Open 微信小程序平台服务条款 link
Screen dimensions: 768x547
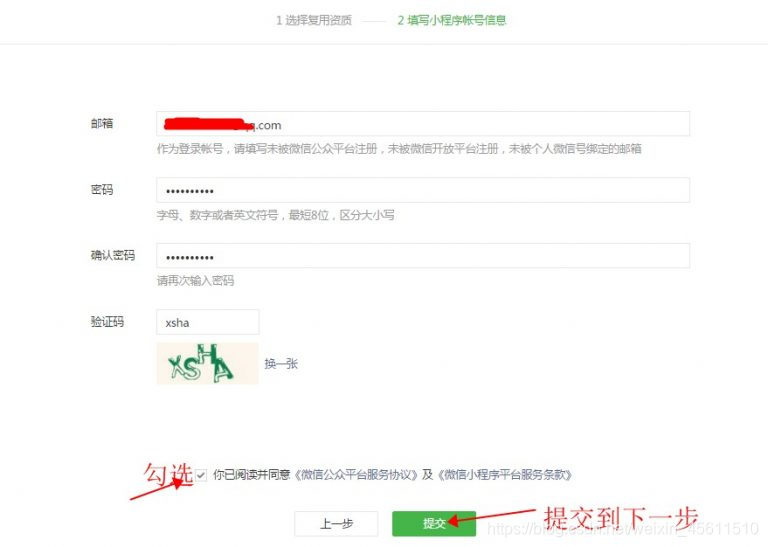[x=504, y=475]
